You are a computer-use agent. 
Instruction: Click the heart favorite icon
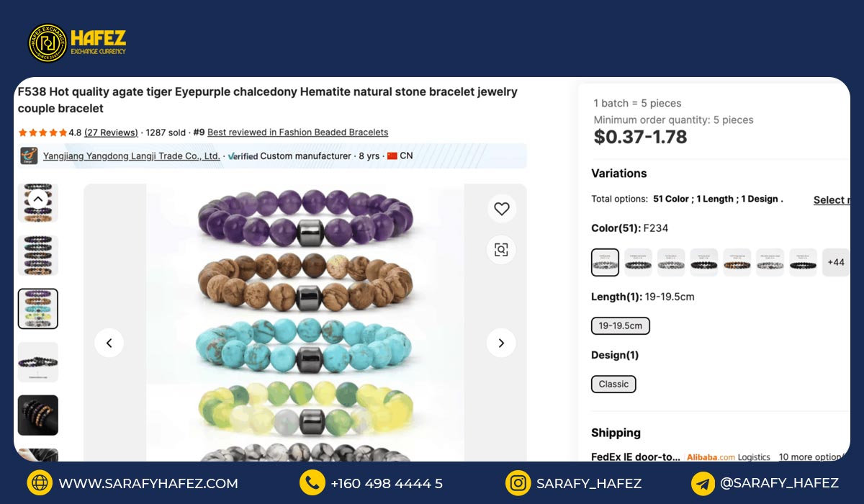click(502, 209)
